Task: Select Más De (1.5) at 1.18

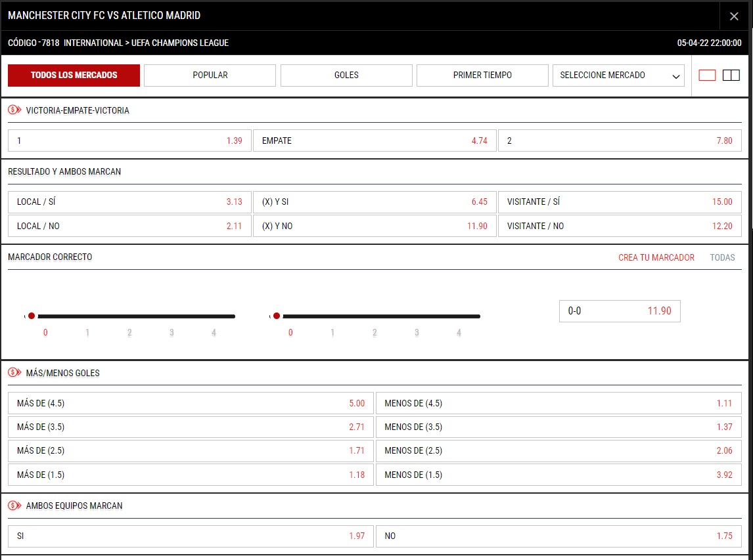Action: [191, 475]
